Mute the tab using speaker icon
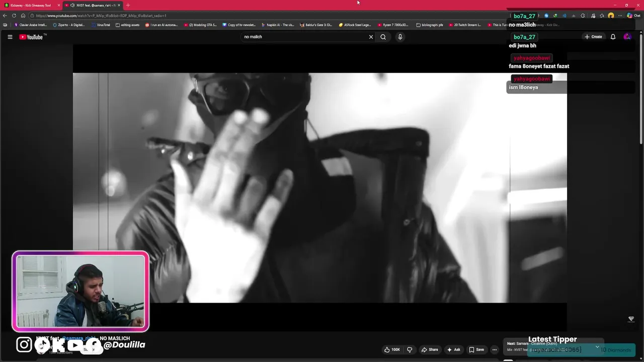This screenshot has height=362, width=644. (72, 5)
